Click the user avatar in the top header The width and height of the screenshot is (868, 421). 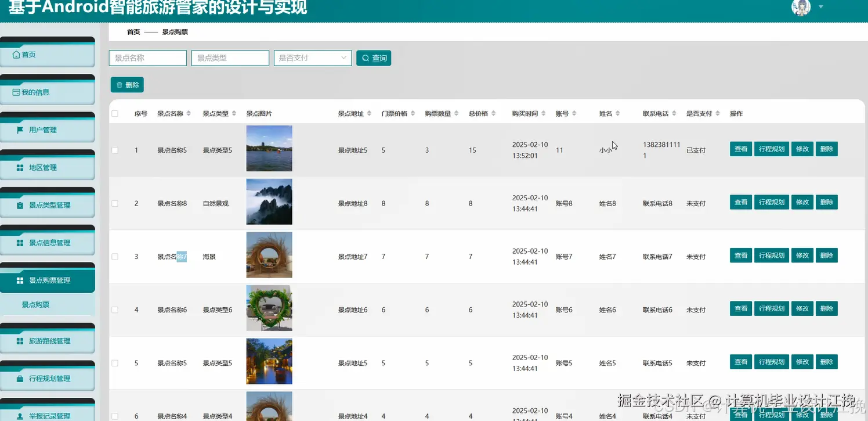[801, 7]
